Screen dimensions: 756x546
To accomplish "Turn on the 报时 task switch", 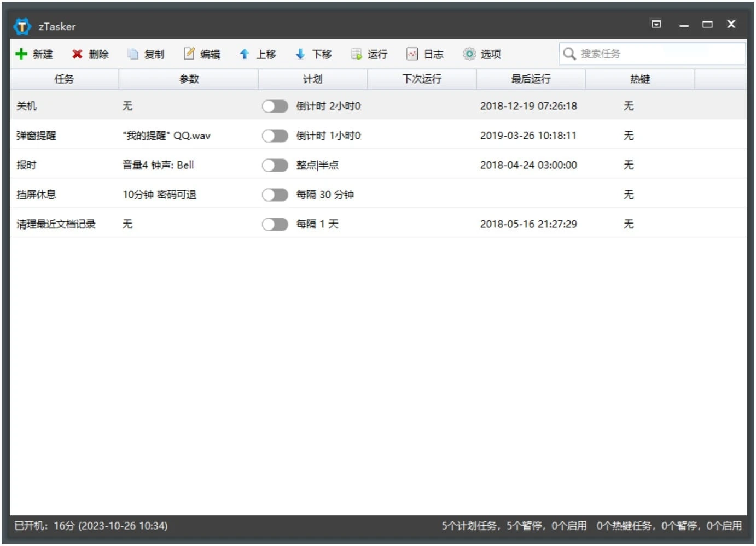I will point(275,165).
